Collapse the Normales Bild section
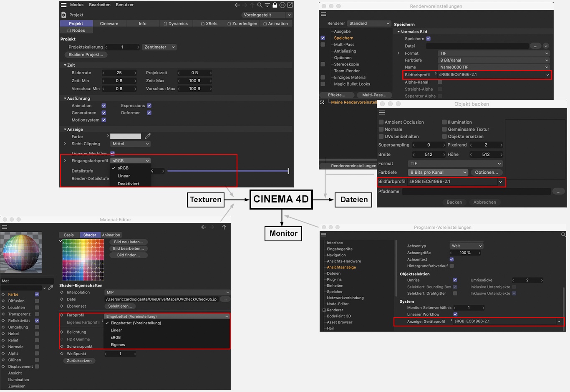Screen dimensions: 570x392 click(x=398, y=32)
